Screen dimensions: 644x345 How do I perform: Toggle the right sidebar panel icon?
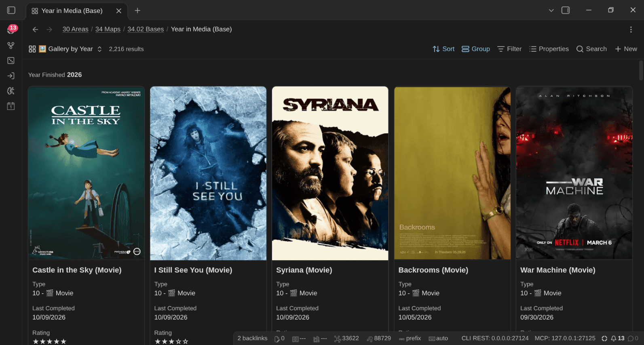pos(566,10)
